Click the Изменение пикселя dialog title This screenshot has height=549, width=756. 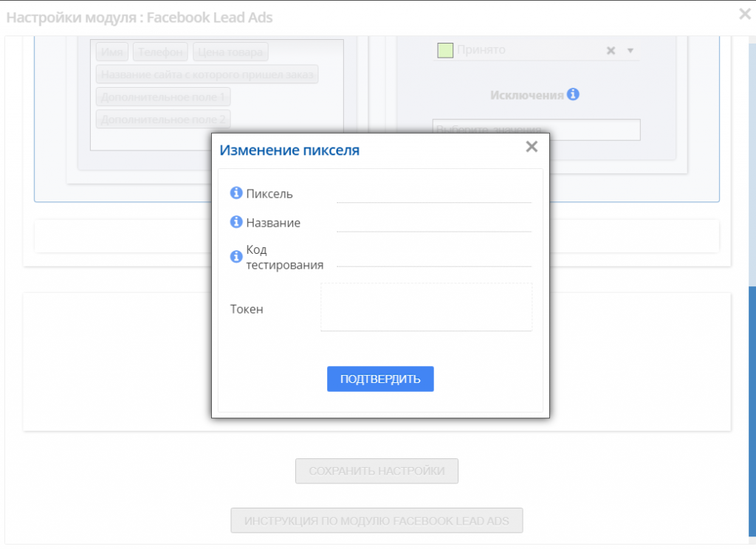289,150
